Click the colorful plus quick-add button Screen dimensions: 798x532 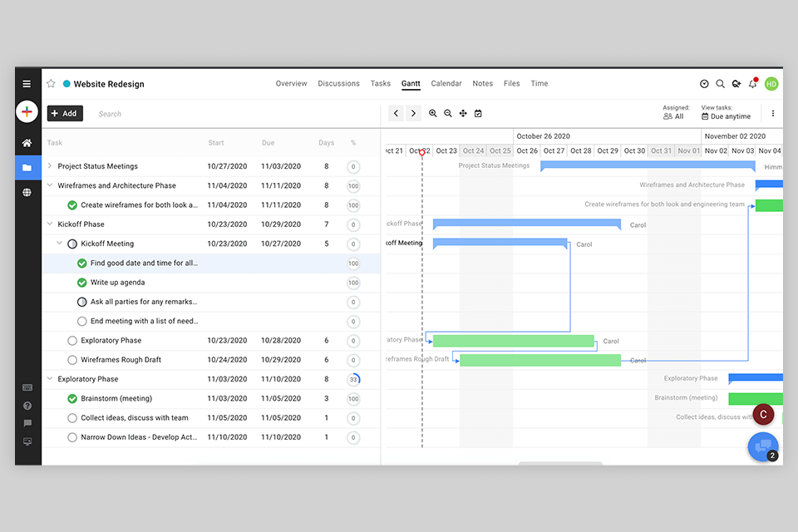[27, 111]
